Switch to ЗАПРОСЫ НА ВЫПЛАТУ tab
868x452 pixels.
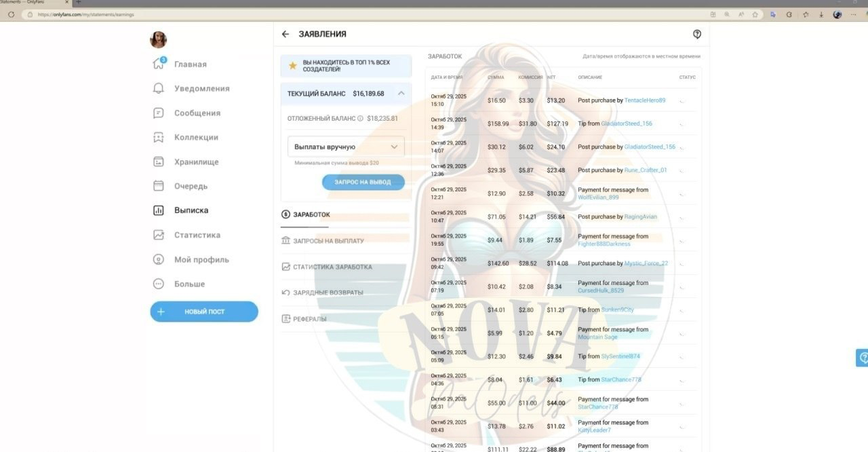[328, 241]
